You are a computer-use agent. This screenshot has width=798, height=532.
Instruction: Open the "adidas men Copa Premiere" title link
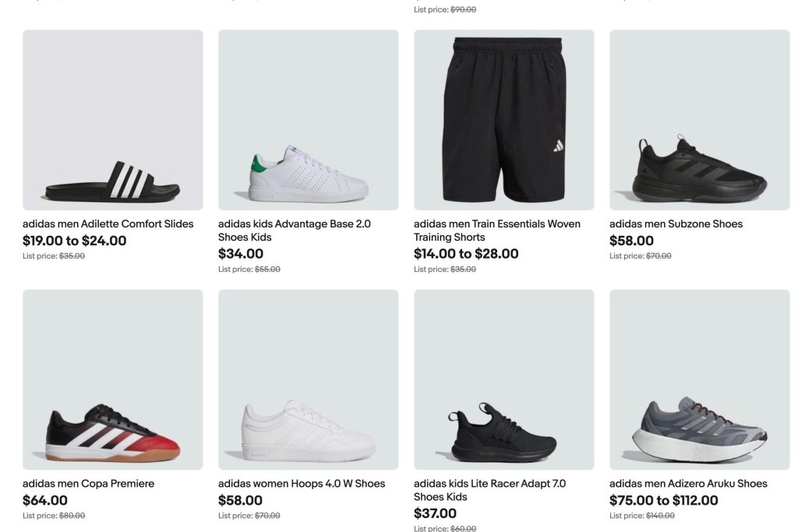88,483
